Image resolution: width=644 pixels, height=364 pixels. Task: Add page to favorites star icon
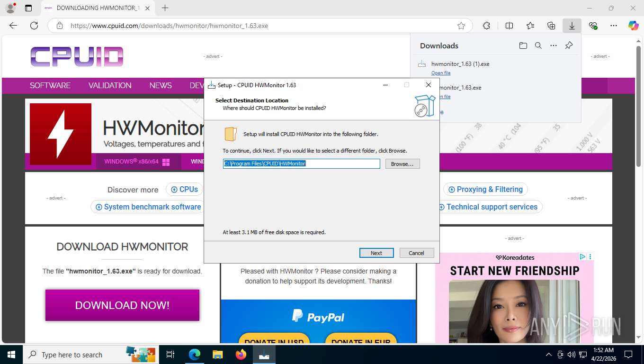point(461,26)
